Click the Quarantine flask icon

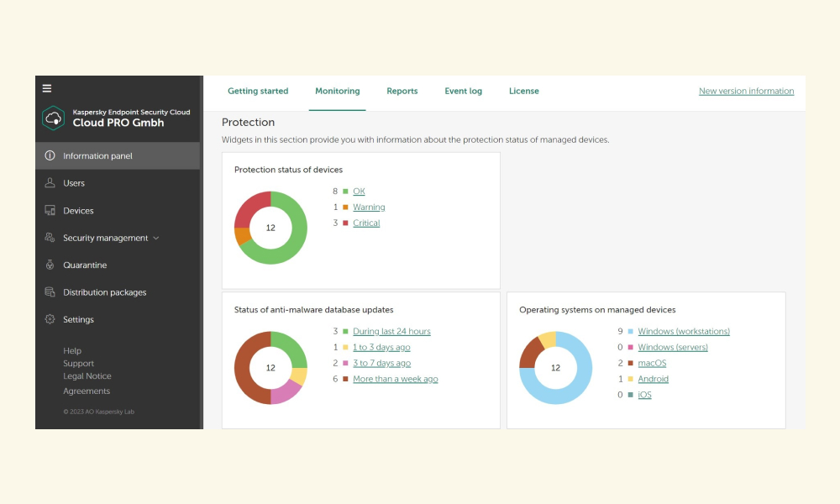coord(50,265)
